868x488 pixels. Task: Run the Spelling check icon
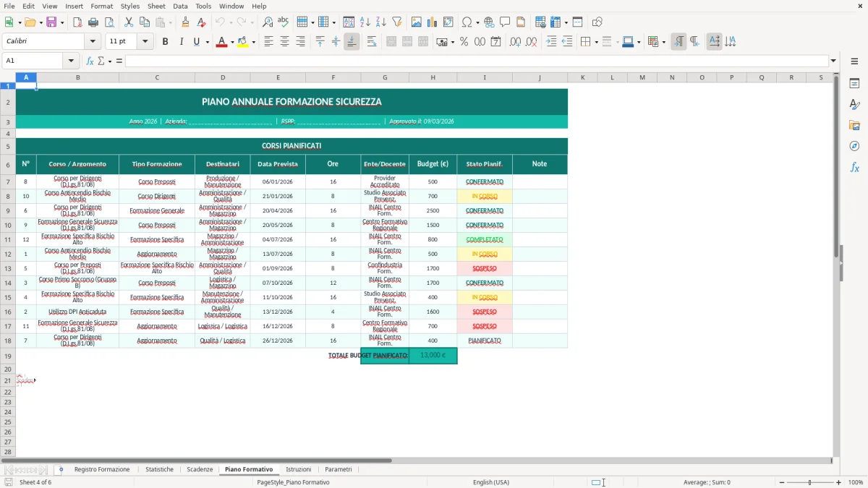(283, 22)
